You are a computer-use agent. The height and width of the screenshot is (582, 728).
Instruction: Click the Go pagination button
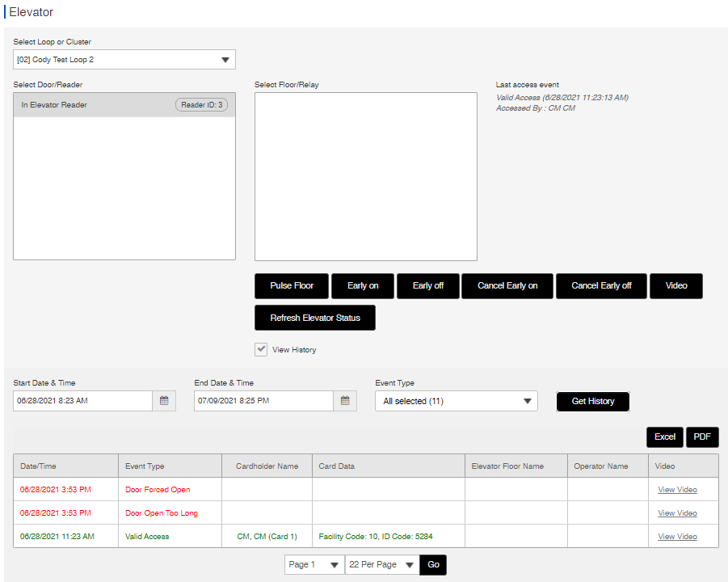433,564
